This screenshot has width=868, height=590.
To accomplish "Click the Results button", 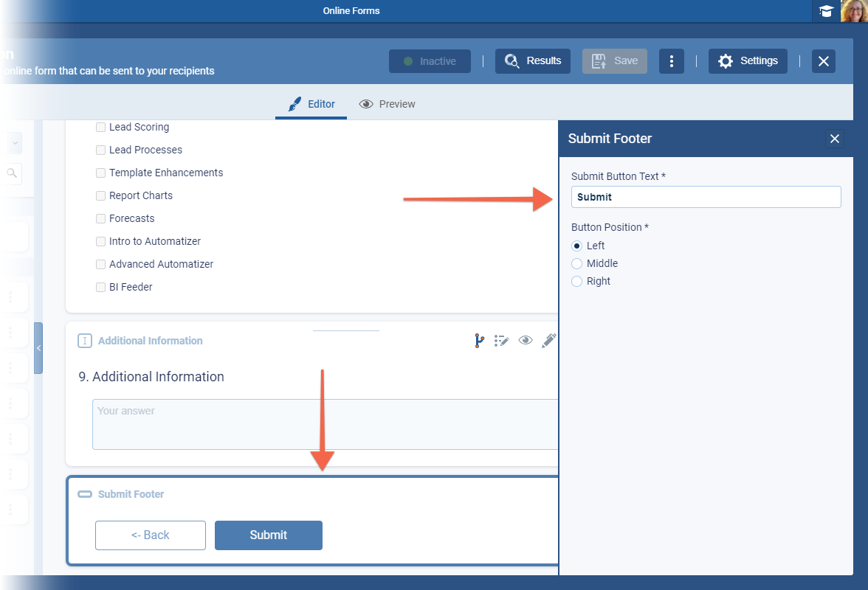I will pyautogui.click(x=533, y=61).
